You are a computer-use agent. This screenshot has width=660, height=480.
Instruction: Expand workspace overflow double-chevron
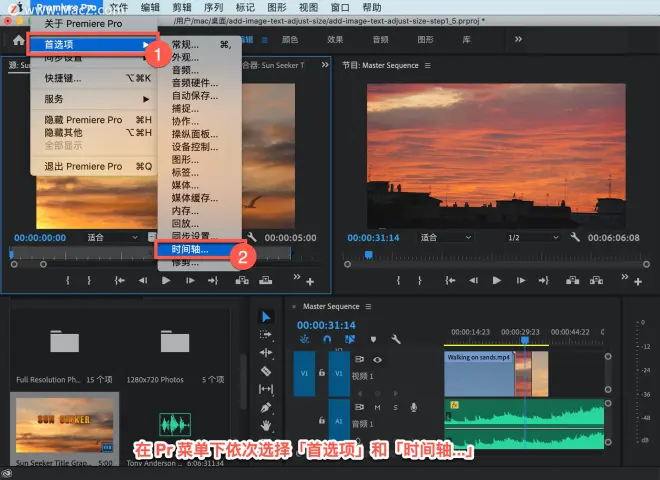tap(518, 39)
